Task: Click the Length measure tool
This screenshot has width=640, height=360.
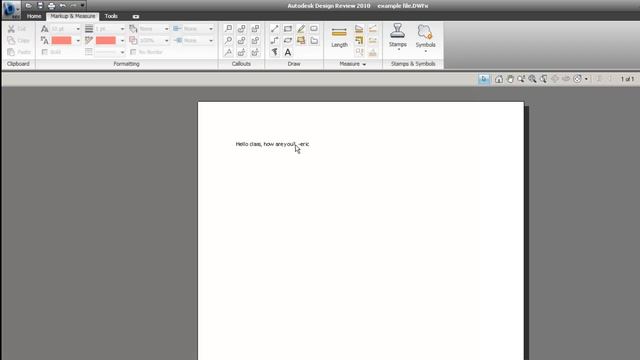Action: (x=339, y=37)
